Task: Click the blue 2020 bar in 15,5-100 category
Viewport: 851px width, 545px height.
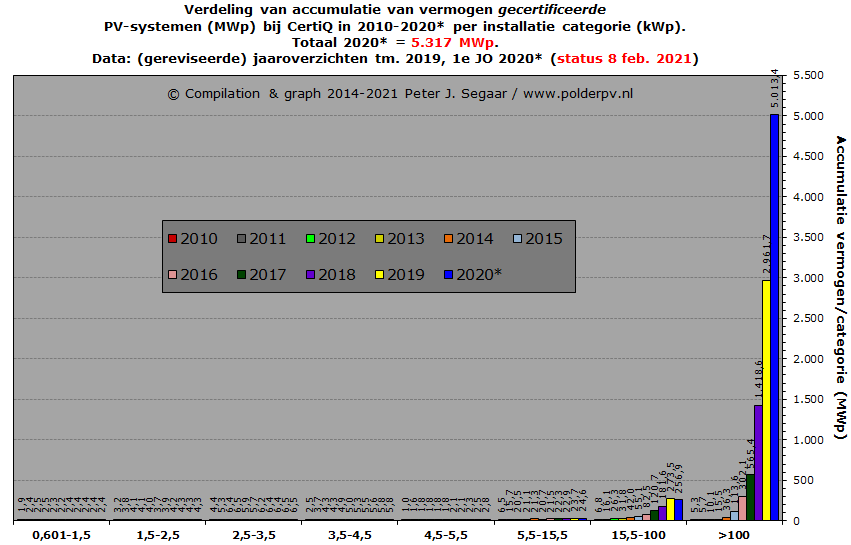Action: pyautogui.click(x=678, y=510)
